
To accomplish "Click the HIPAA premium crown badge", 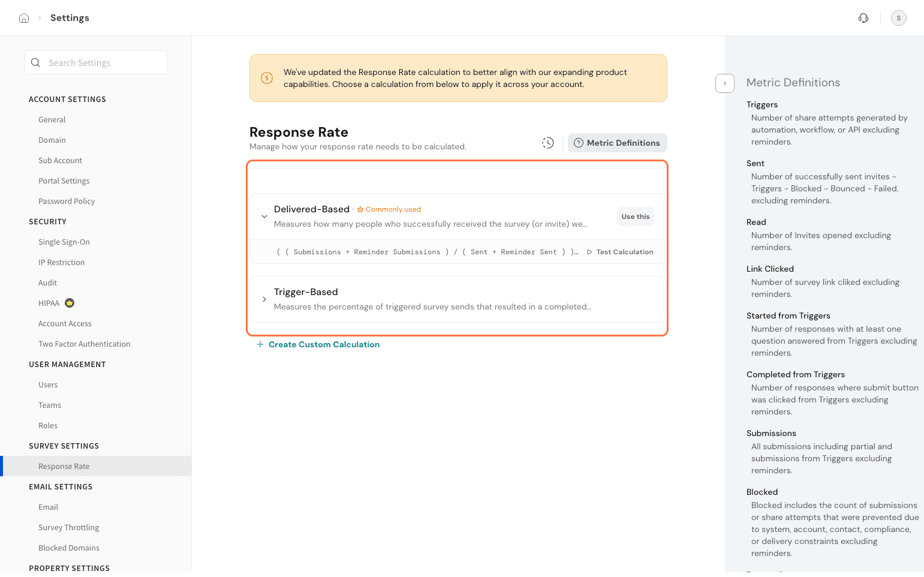I will pyautogui.click(x=70, y=303).
